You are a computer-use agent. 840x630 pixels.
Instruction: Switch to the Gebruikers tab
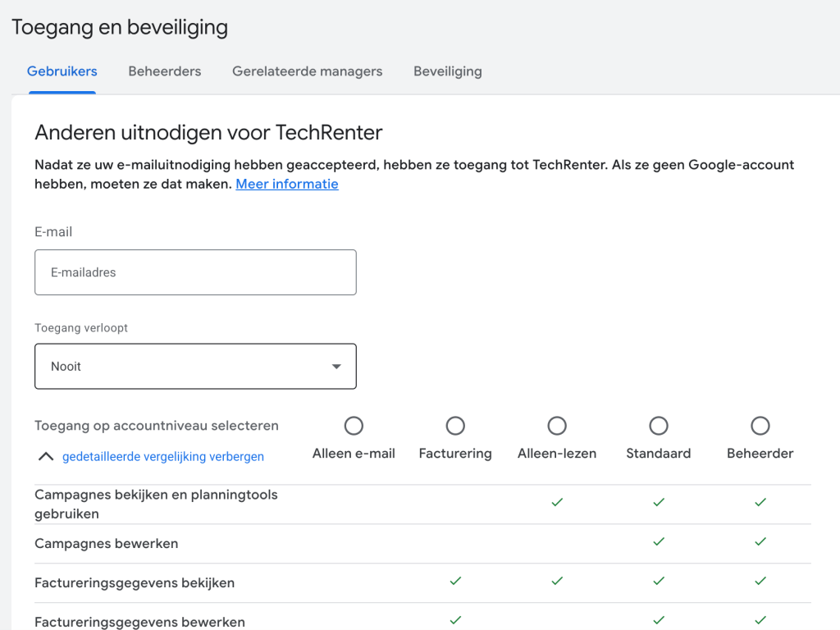coord(62,71)
